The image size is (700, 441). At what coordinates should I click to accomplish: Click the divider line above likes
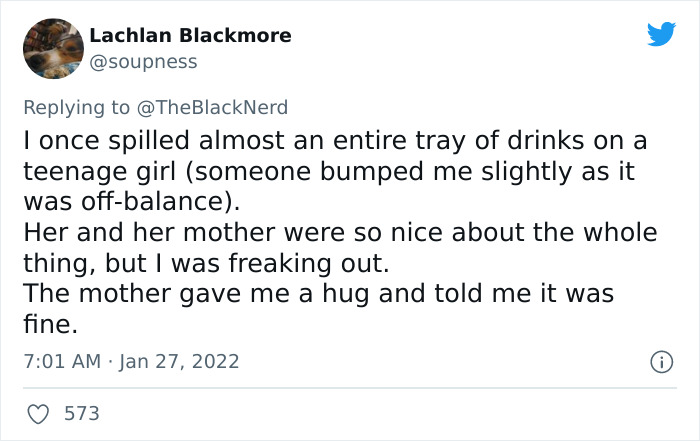(349, 388)
